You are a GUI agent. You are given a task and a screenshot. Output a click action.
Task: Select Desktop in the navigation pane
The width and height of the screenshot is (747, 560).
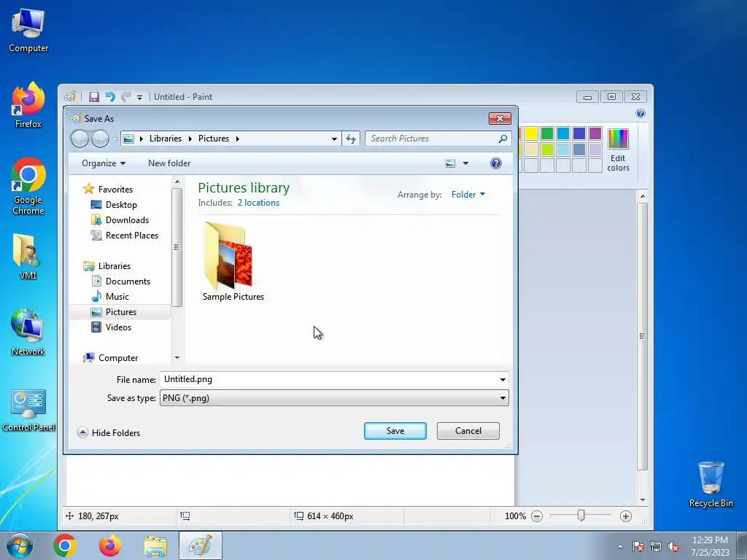coord(121,205)
